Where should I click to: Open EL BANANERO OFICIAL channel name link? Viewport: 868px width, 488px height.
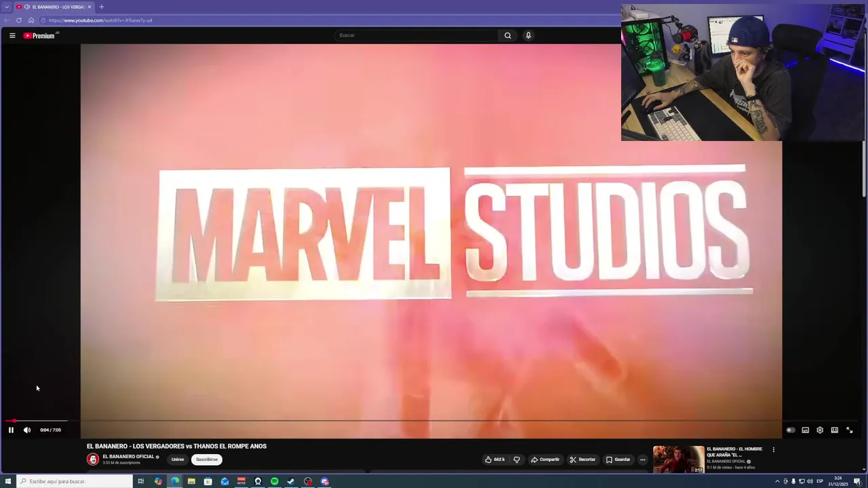[x=128, y=456]
